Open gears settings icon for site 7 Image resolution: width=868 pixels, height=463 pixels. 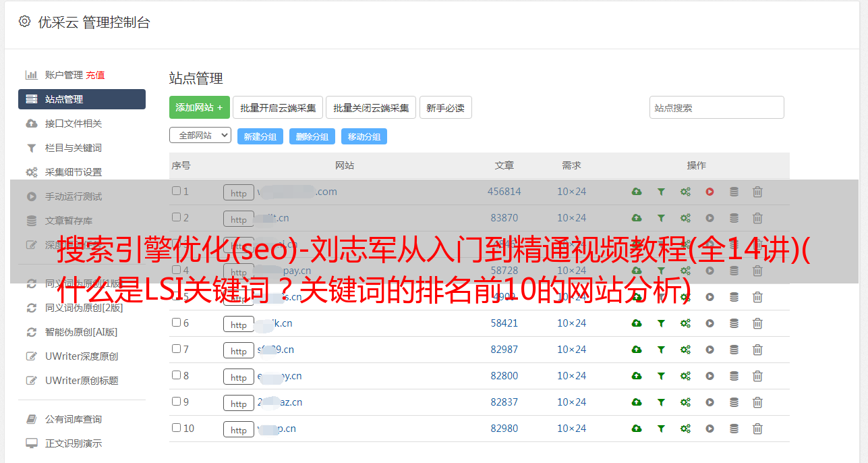(x=685, y=350)
